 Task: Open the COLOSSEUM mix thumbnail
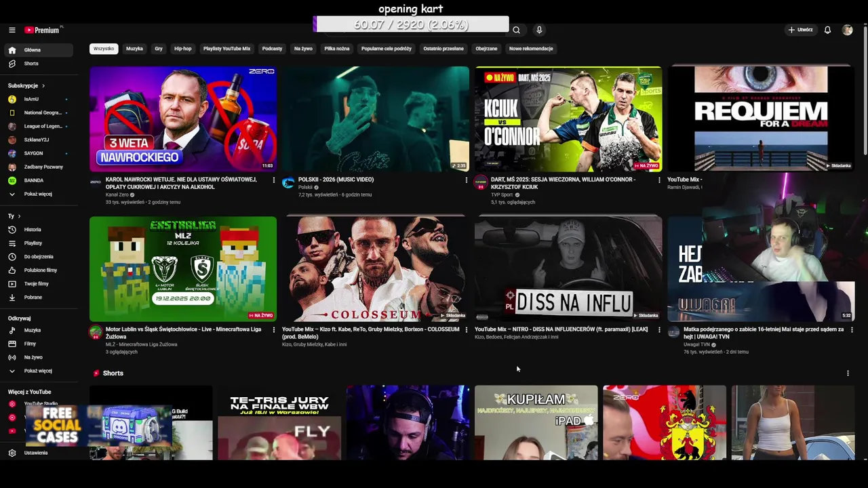click(x=376, y=268)
